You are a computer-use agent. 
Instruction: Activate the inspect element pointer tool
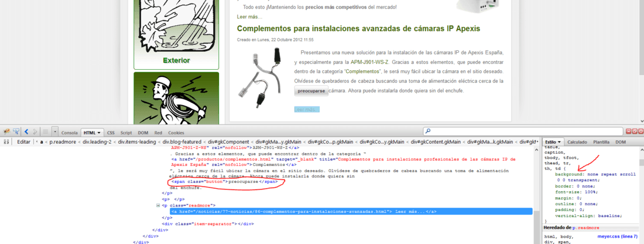(16, 131)
